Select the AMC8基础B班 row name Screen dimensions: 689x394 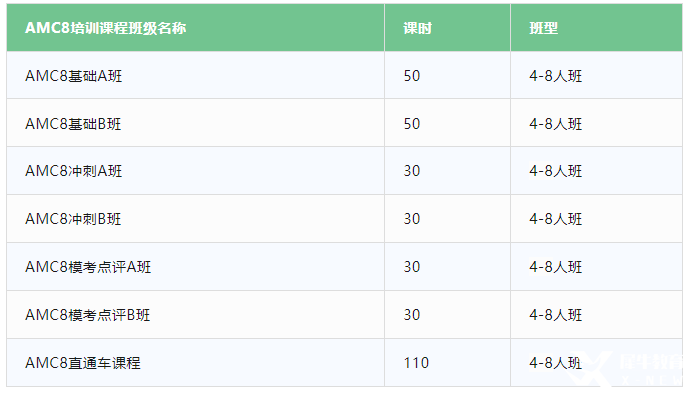tap(73, 124)
